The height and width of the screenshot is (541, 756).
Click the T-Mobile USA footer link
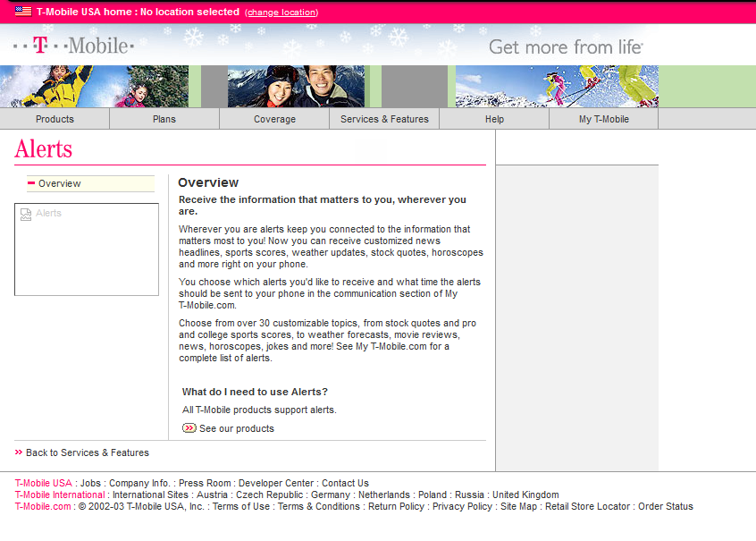click(44, 483)
